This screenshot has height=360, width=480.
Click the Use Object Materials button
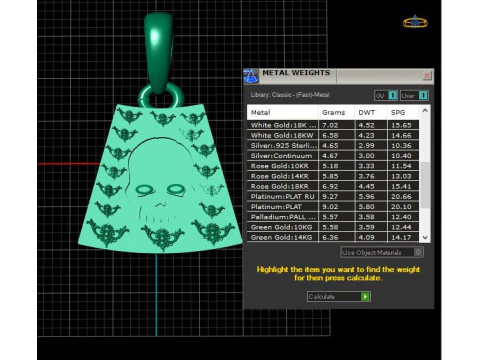pos(382,252)
